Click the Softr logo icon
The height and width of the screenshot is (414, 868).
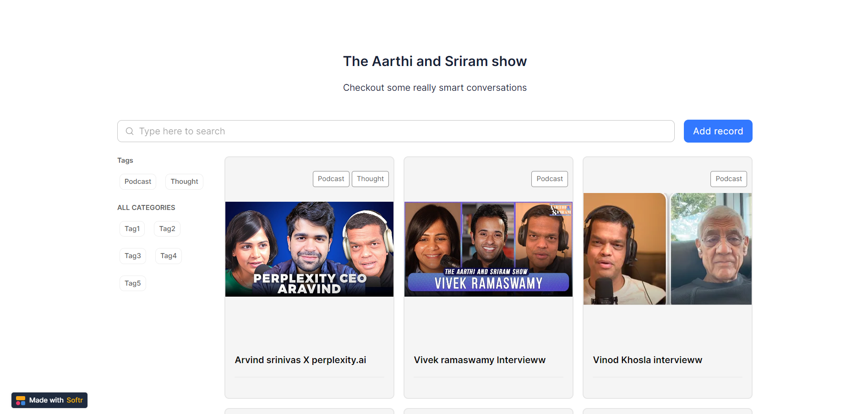click(21, 400)
